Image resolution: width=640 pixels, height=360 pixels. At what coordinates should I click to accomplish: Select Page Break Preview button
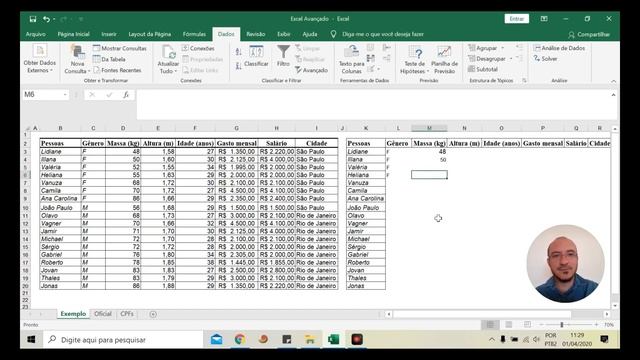(x=527, y=324)
